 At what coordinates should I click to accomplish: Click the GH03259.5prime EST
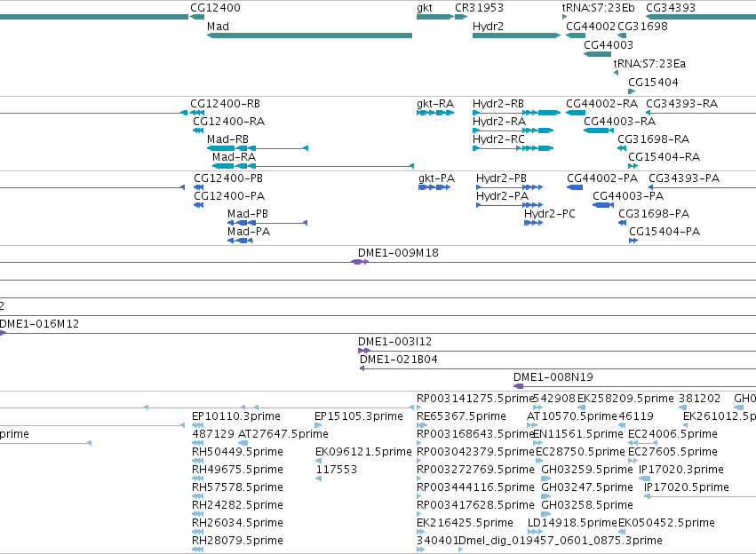[545, 479]
